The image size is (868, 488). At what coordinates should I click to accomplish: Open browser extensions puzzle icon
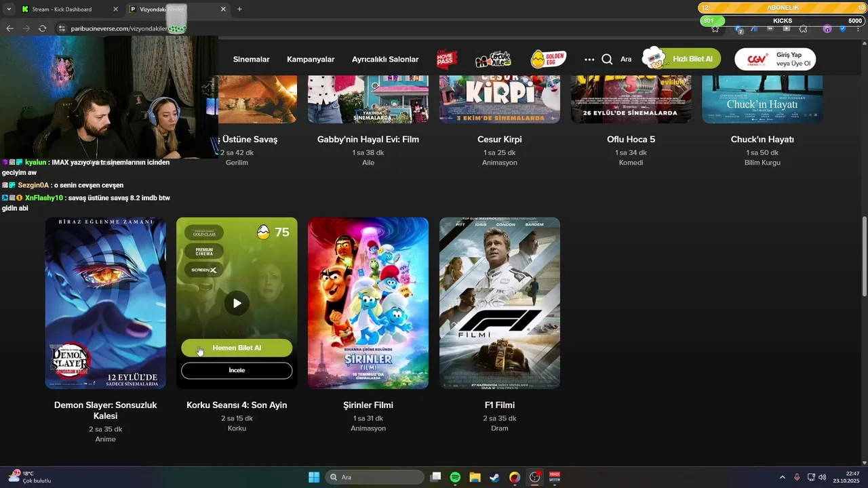[804, 29]
